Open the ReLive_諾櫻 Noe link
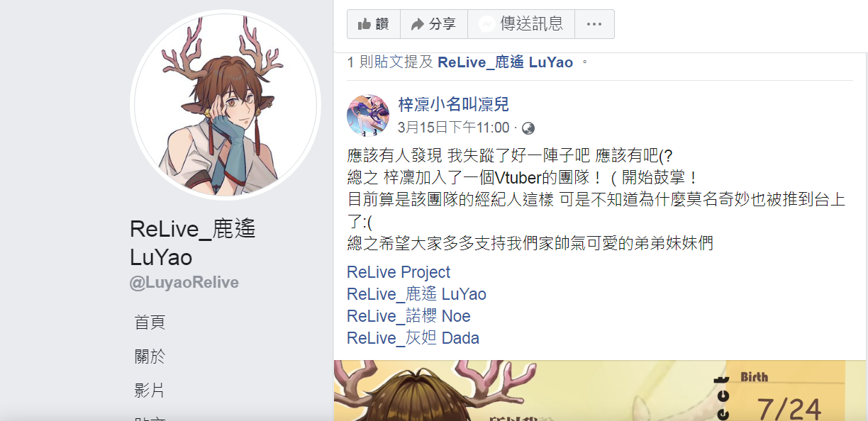Image resolution: width=868 pixels, height=421 pixels. pyautogui.click(x=408, y=316)
